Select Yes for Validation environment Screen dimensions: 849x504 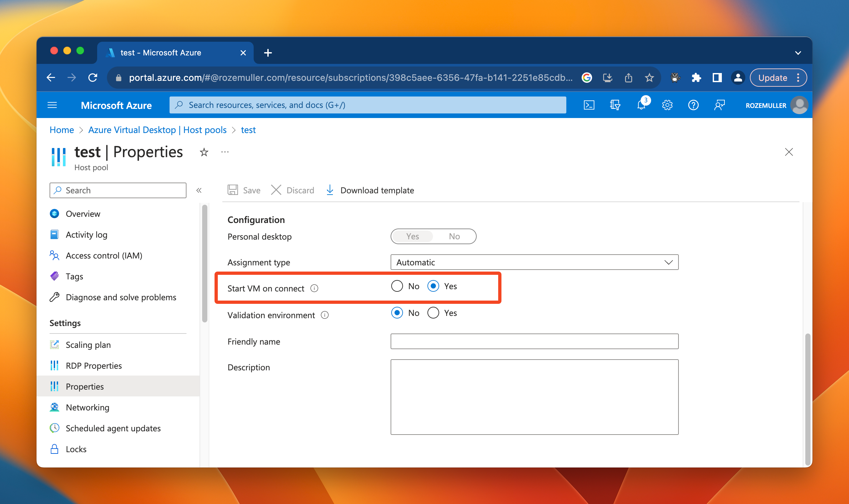(x=433, y=313)
